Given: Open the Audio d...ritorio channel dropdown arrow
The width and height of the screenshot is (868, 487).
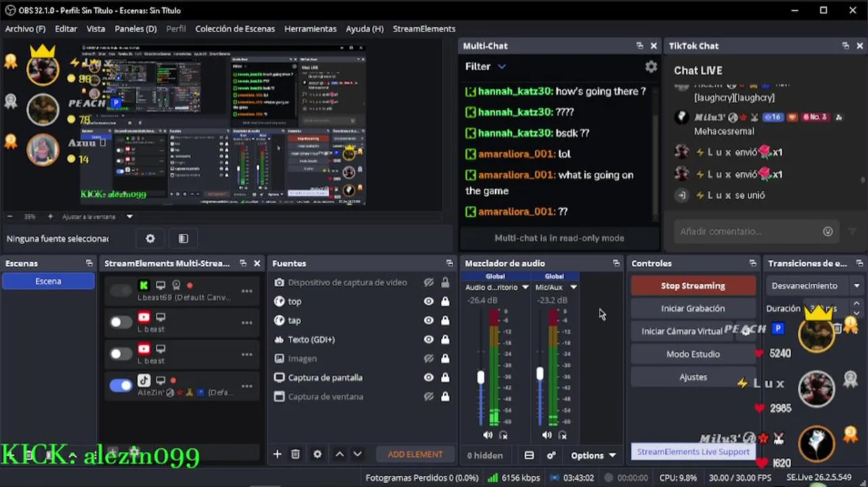Looking at the screenshot, I should [525, 287].
